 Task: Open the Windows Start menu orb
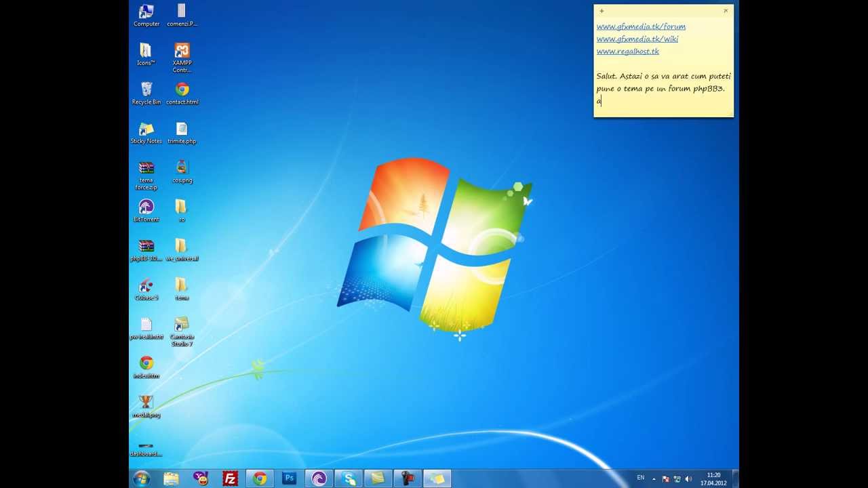142,479
